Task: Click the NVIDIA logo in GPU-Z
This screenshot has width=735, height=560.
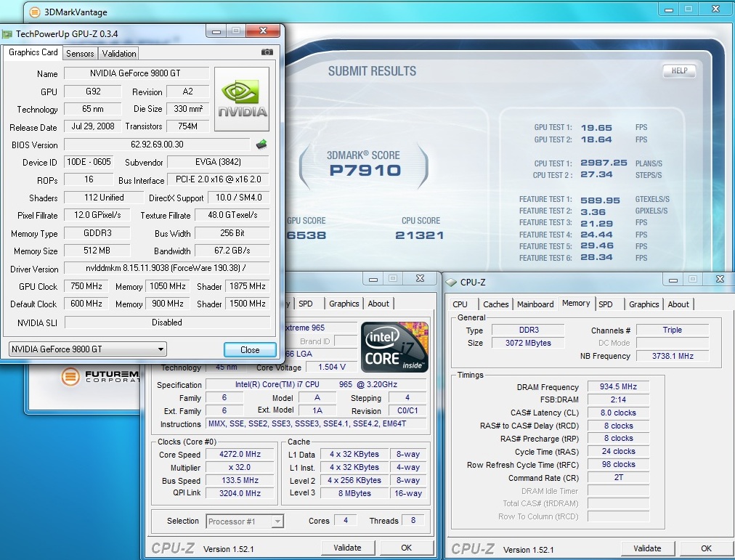Action: tap(242, 99)
